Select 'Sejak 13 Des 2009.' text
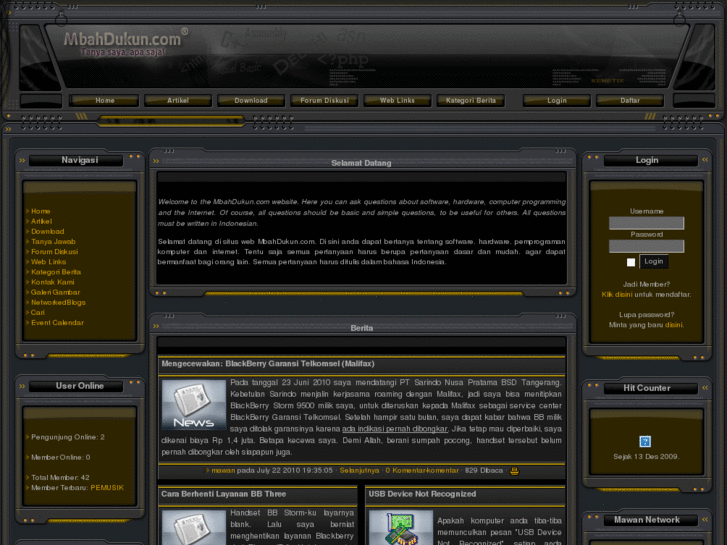This screenshot has width=727, height=545. coord(646,457)
